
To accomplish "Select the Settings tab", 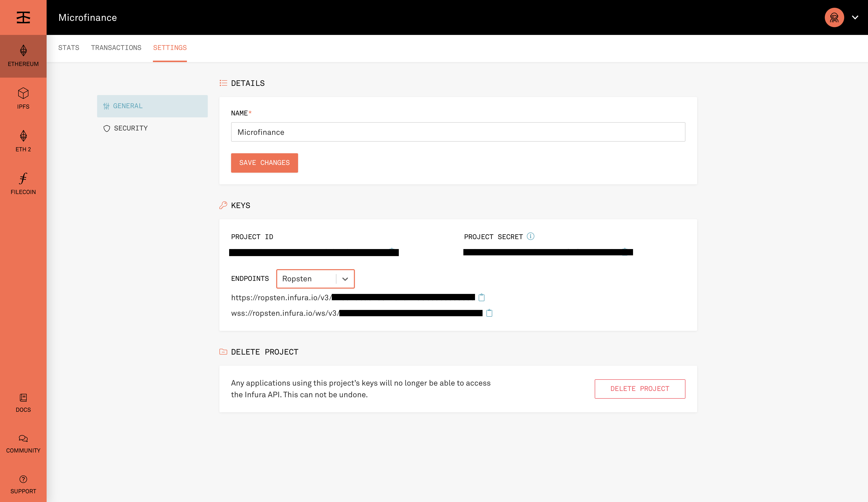I will (x=170, y=48).
